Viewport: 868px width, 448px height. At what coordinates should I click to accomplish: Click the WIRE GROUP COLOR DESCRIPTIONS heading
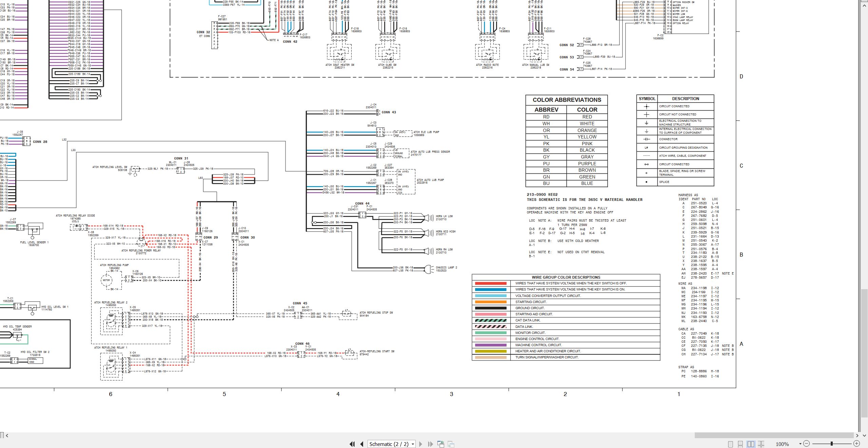(x=566, y=277)
